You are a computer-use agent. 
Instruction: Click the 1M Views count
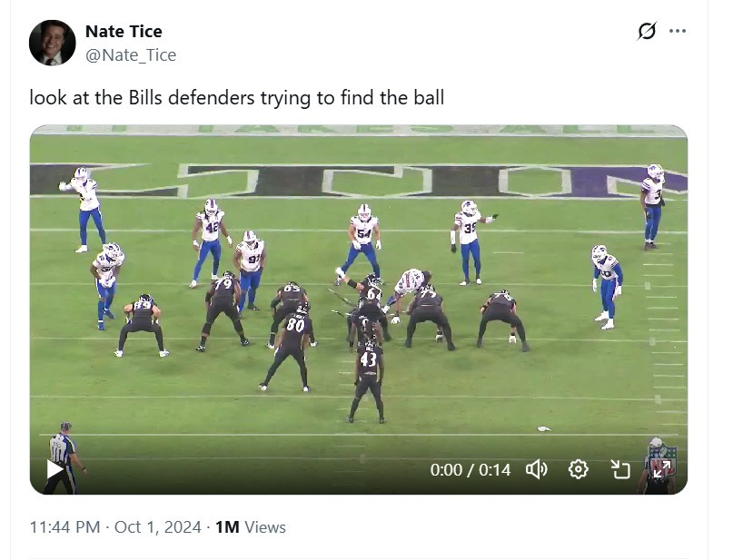(251, 526)
